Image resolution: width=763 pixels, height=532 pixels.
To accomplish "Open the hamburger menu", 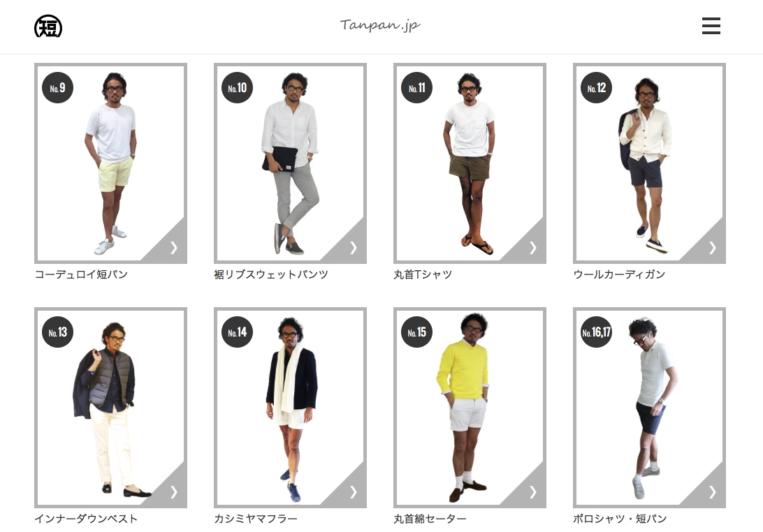I will 711,26.
